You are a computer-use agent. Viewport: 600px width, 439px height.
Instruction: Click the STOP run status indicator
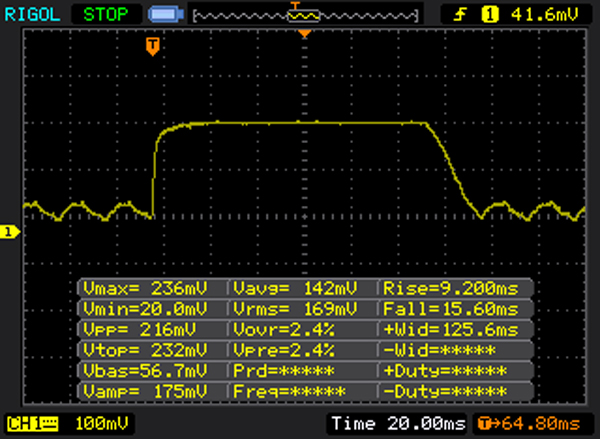[106, 15]
